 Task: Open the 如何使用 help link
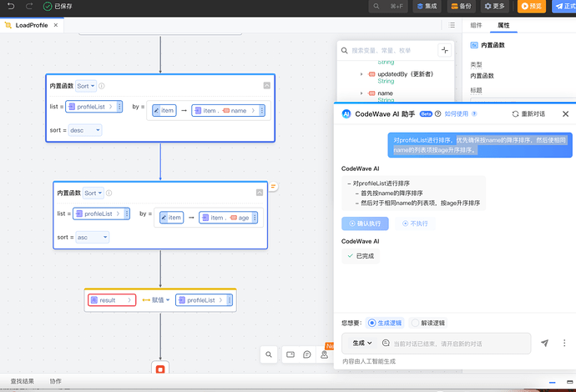click(459, 113)
